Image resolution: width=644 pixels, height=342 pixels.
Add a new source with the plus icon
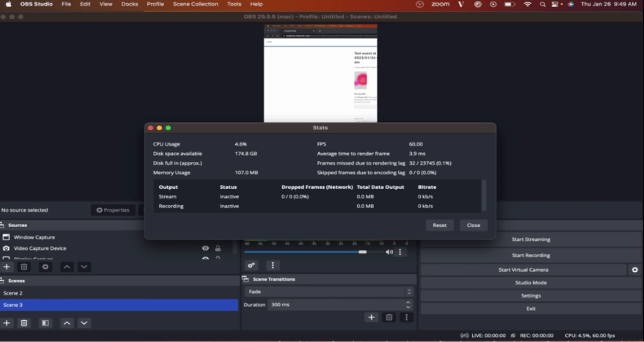7,267
